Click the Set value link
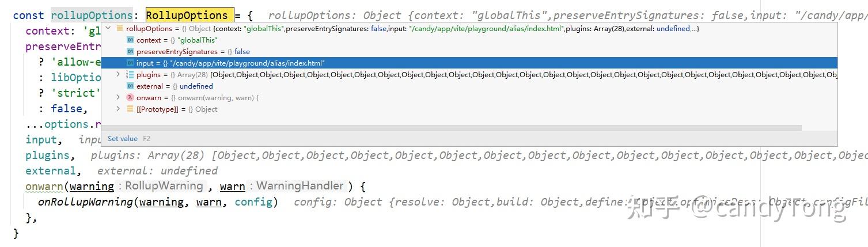 (122, 139)
